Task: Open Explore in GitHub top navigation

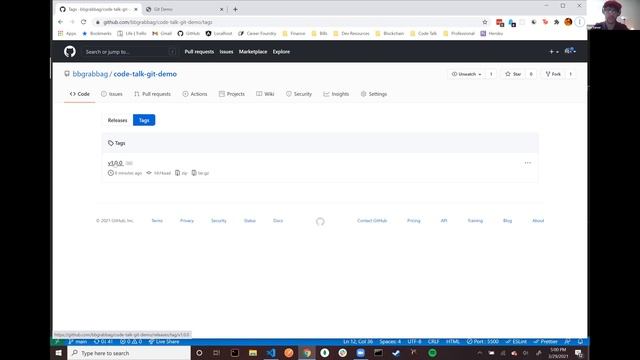Action: [281, 52]
